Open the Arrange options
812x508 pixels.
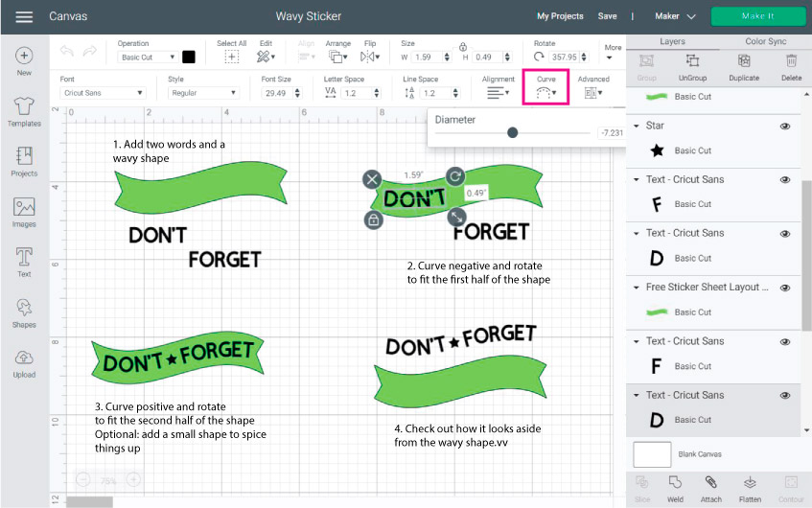(337, 57)
